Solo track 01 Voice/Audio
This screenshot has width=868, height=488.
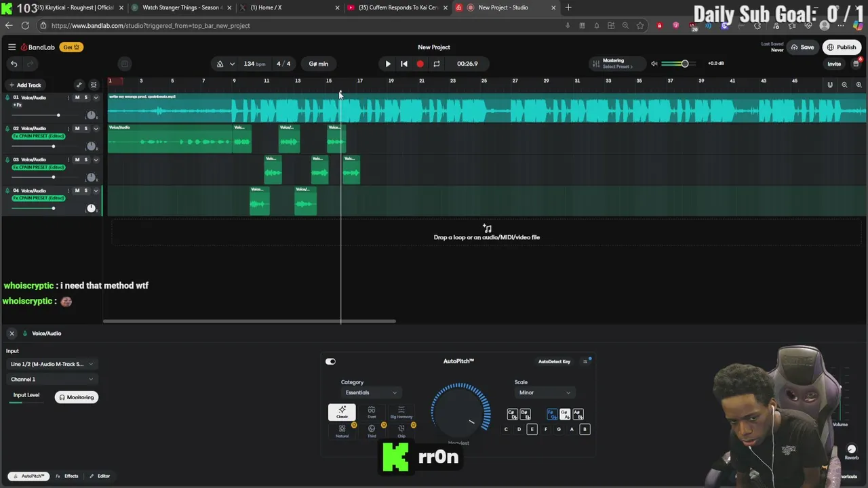pos(85,98)
